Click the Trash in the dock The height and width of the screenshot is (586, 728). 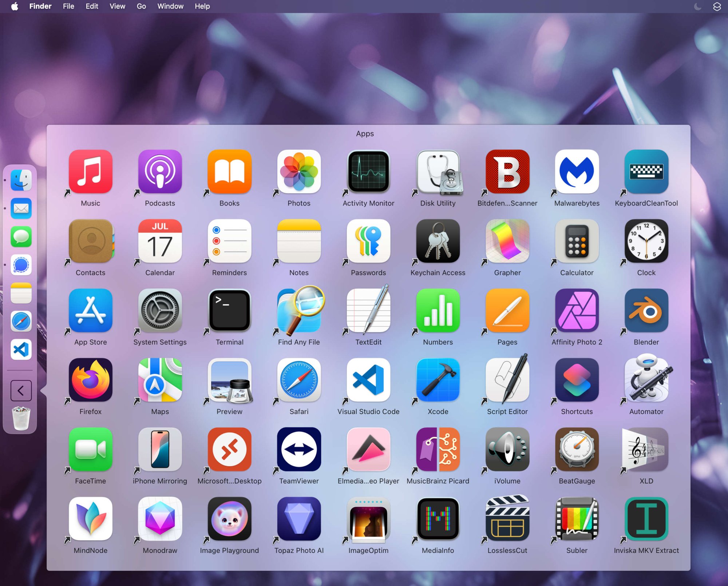(x=21, y=419)
